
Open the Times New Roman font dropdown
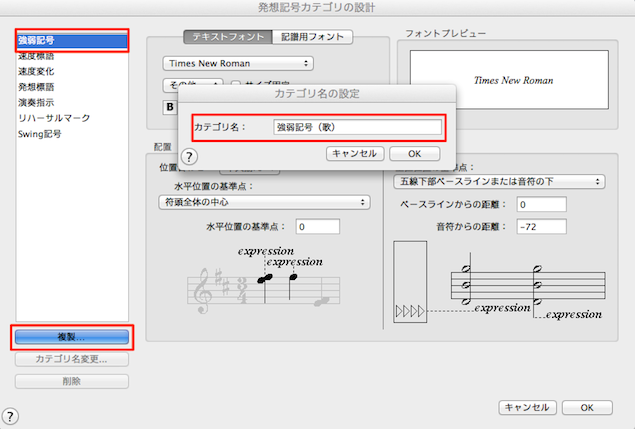point(238,64)
